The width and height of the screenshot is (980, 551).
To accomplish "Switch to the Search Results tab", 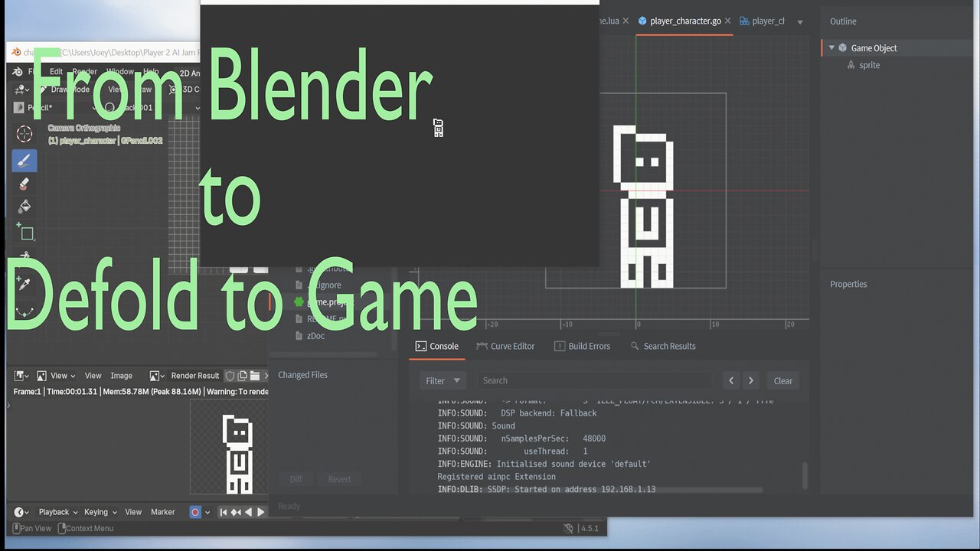I will [x=663, y=346].
